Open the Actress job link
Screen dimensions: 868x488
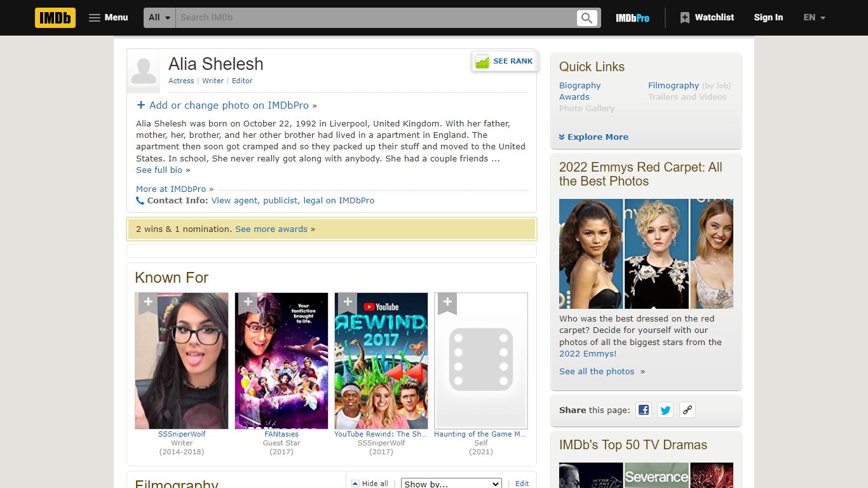[181, 81]
